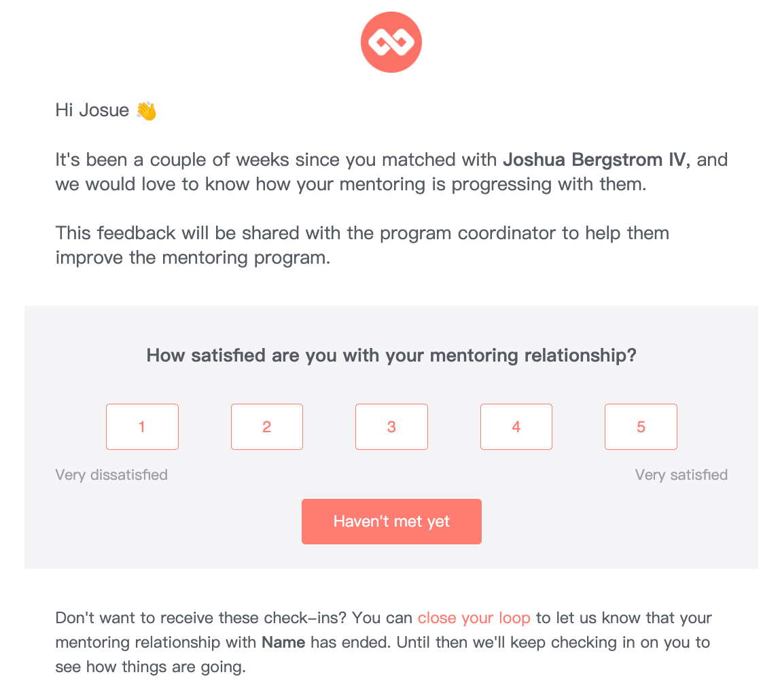Viewport: 780px width, 700px height.
Task: Click the bold Name placeholder text
Action: point(283,642)
